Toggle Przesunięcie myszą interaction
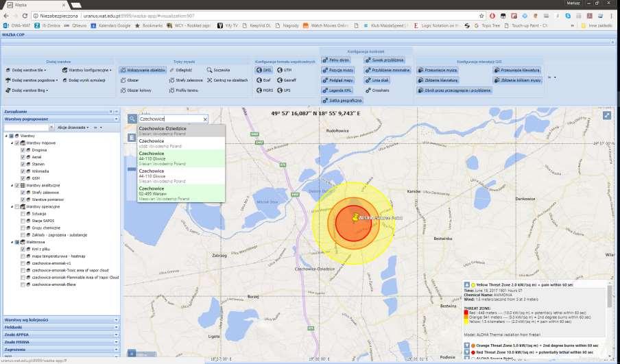The width and height of the screenshot is (620, 364). (x=438, y=71)
